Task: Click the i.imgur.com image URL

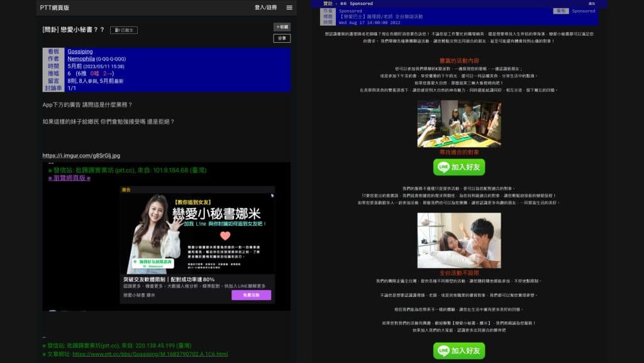Action: point(81,155)
